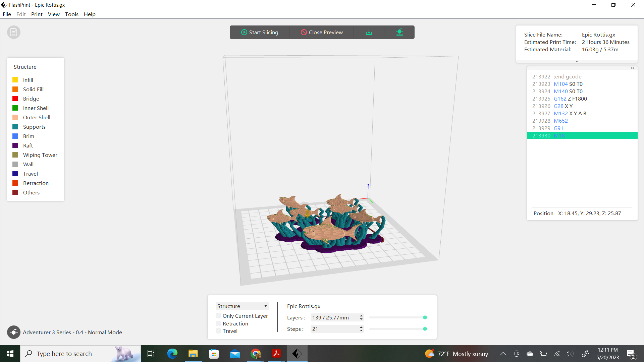Click the Task View taskbar icon
Image resolution: width=644 pixels, height=362 pixels.
coord(151,354)
